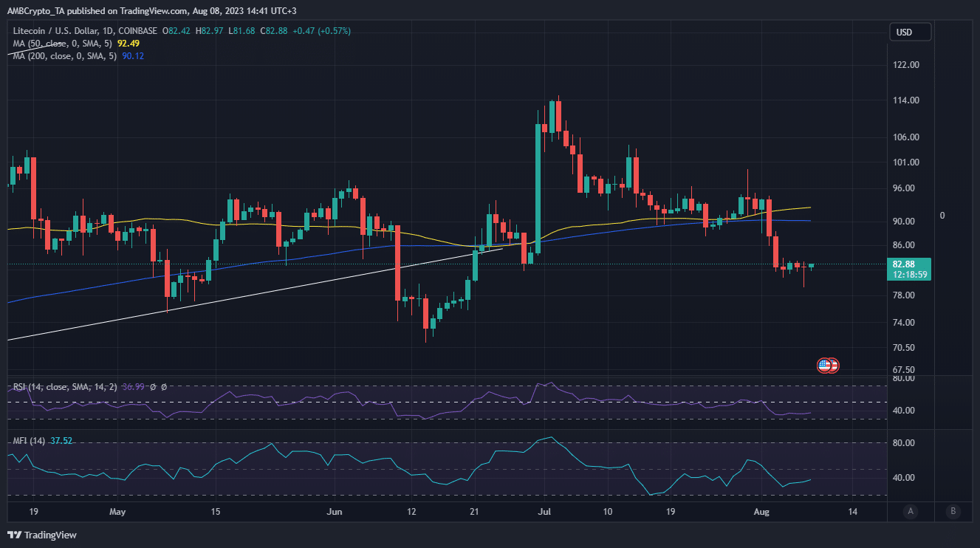Click the 114.00 price axis label
980x548 pixels.
[905, 100]
